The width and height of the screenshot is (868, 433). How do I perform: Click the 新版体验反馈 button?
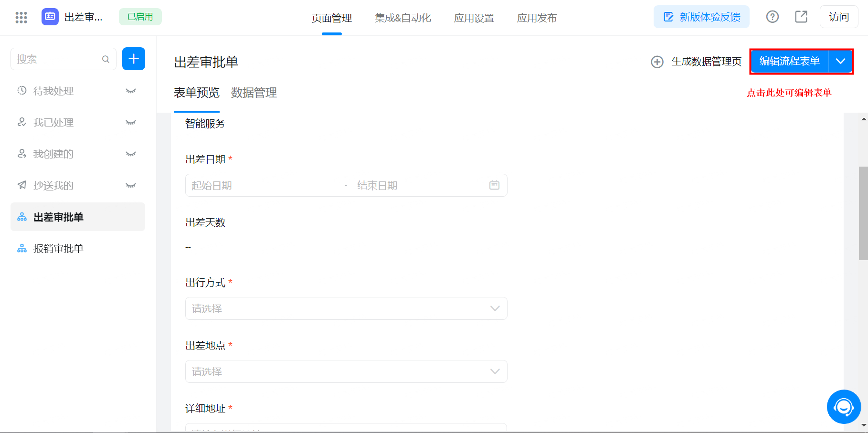701,17
